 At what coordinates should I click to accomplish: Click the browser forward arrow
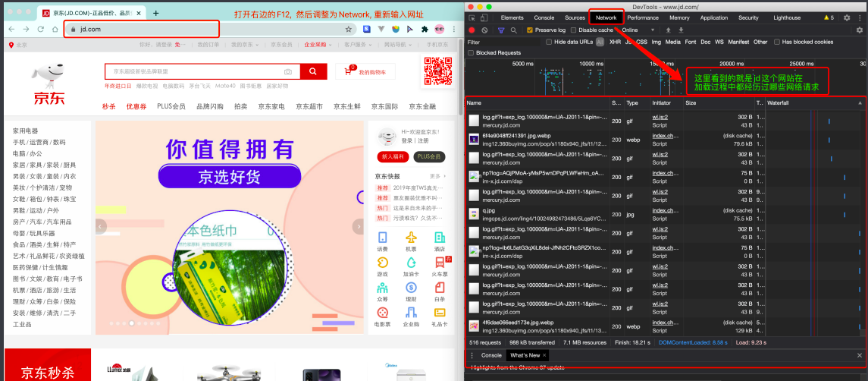tap(26, 29)
